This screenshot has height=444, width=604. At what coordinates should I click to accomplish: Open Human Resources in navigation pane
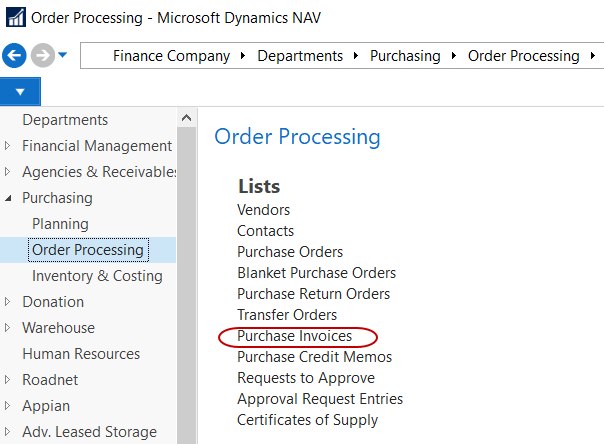(x=81, y=354)
